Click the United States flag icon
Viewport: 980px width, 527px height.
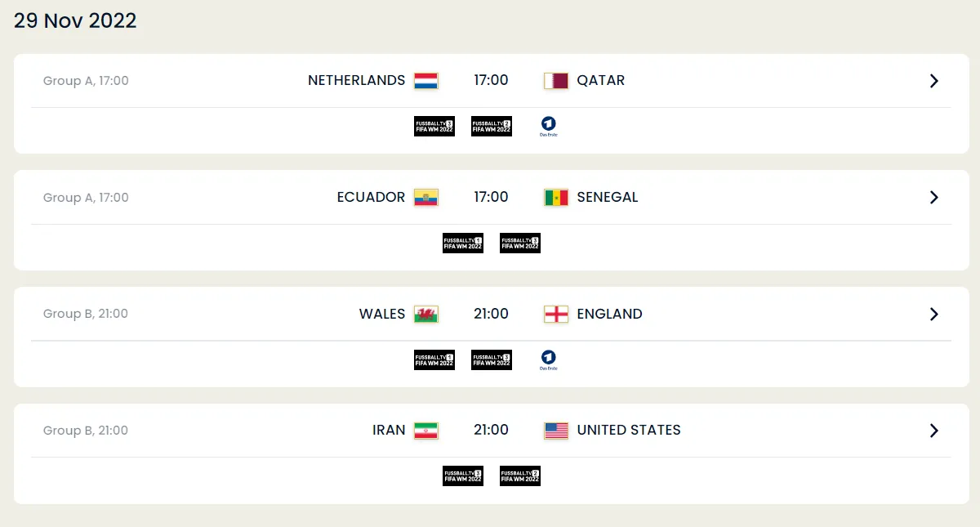(556, 431)
